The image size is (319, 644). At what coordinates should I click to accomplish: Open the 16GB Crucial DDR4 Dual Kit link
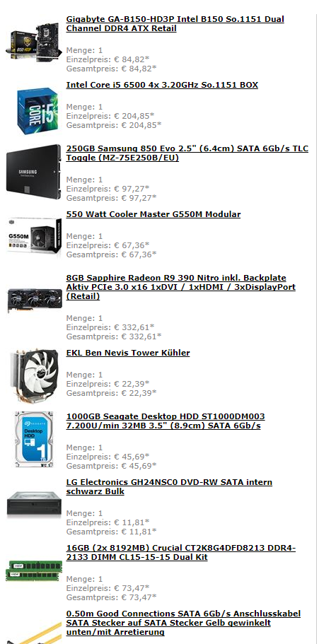pos(181,552)
